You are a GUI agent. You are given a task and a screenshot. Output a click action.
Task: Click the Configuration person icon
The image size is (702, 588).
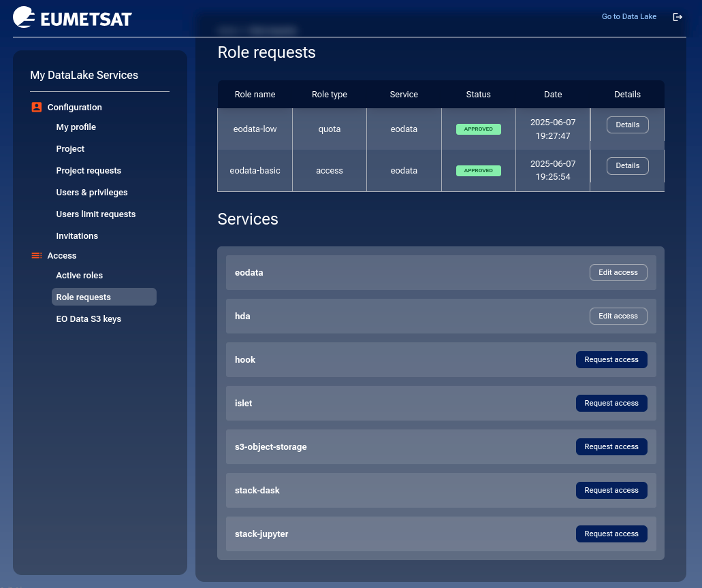click(x=37, y=108)
